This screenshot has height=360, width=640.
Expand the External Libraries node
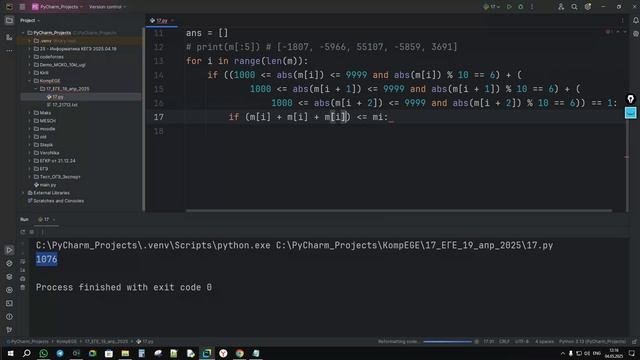[24, 193]
